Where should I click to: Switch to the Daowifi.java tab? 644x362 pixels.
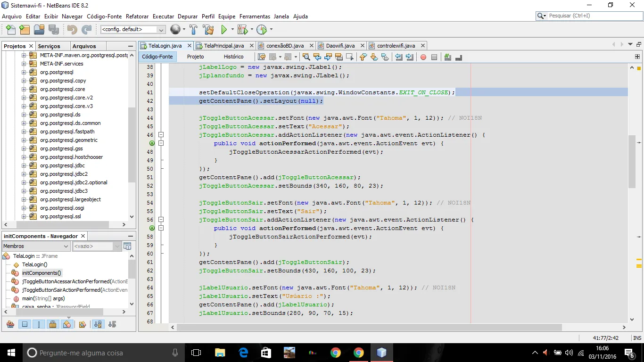tap(340, 46)
